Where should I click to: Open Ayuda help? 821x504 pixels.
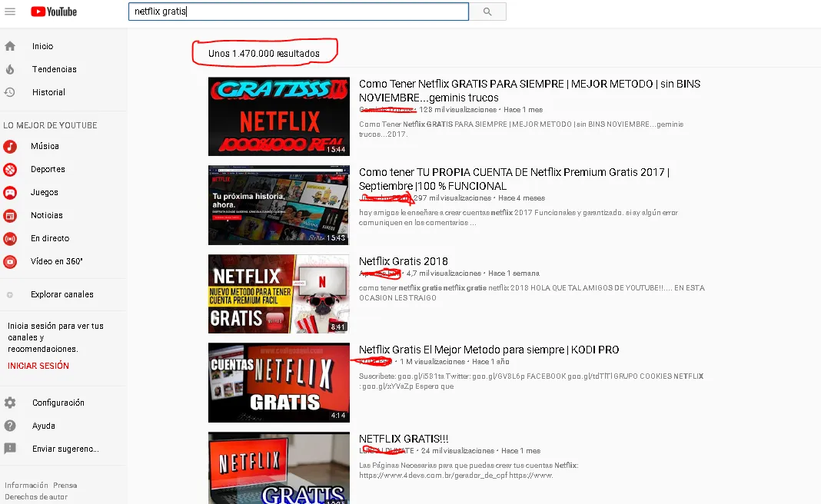click(x=44, y=426)
